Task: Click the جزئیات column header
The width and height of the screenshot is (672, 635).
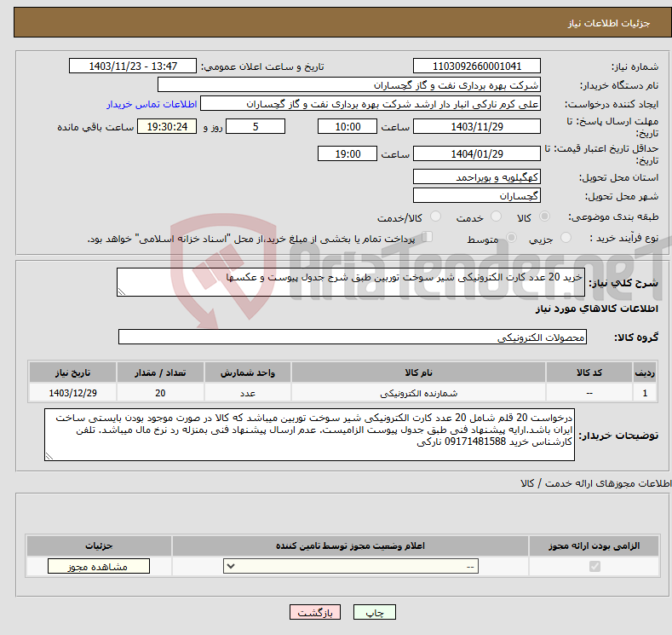Action: click(99, 546)
